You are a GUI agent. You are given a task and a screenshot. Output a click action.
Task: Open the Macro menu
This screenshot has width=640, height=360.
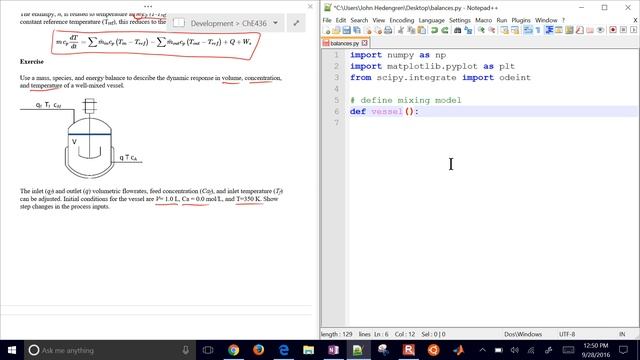coord(483,20)
